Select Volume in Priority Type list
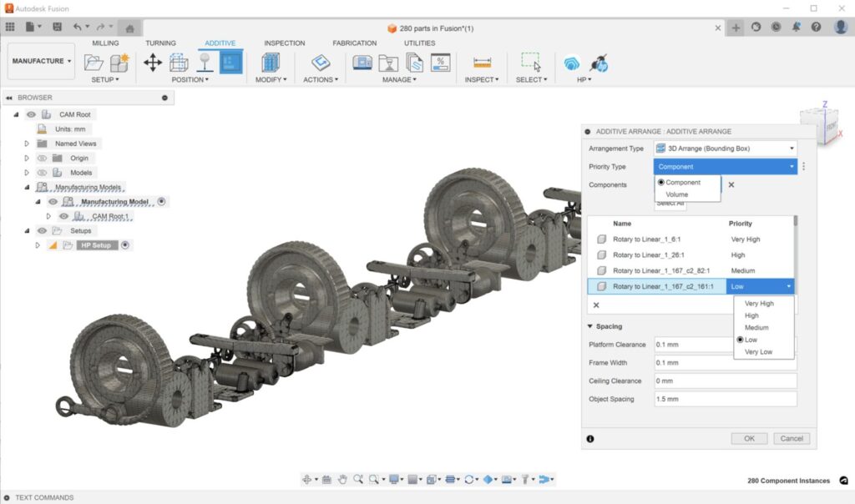 [677, 194]
